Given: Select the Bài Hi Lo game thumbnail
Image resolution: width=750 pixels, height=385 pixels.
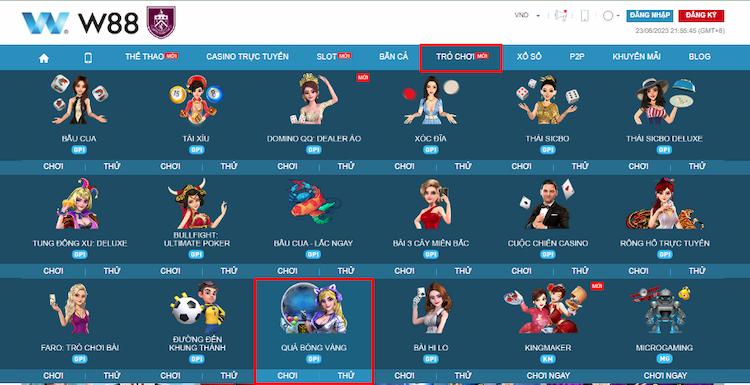Looking at the screenshot, I should pos(430,308).
